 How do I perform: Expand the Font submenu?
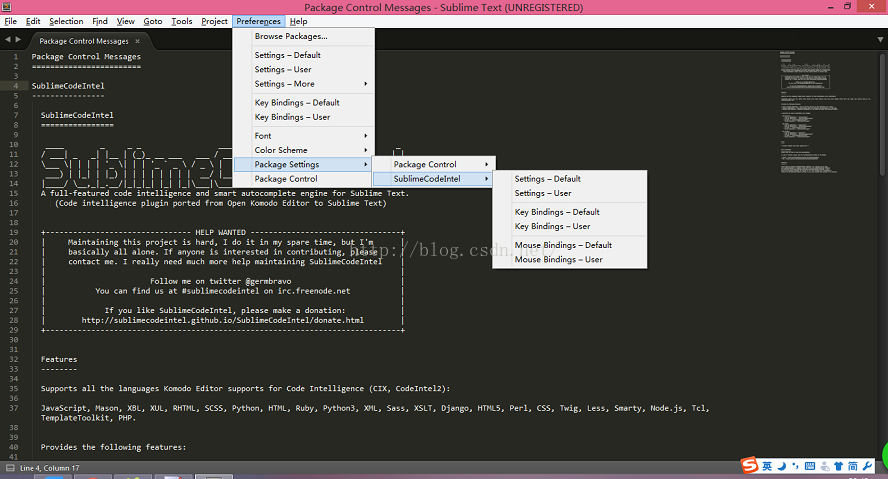tap(304, 136)
